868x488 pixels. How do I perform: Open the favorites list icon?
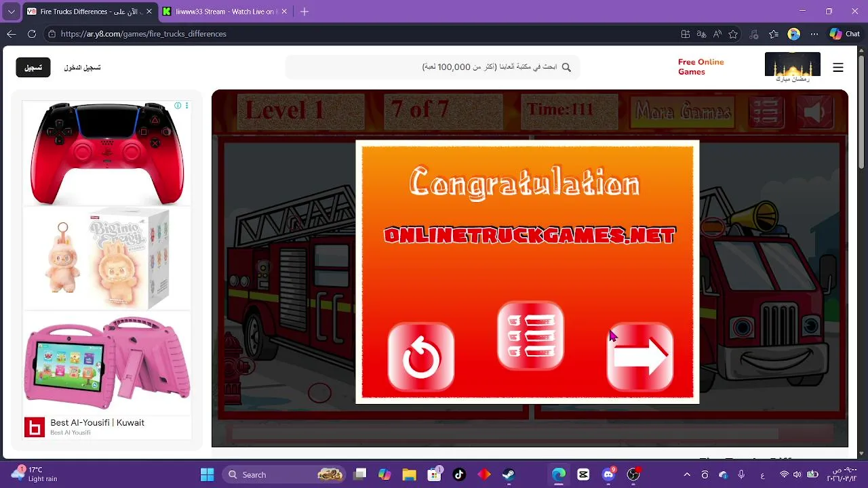774,34
